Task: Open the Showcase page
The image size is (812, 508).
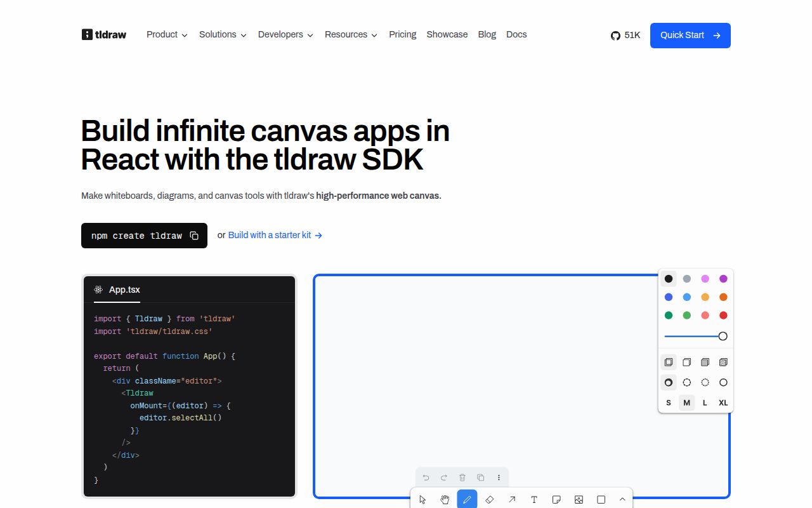Action: (447, 34)
